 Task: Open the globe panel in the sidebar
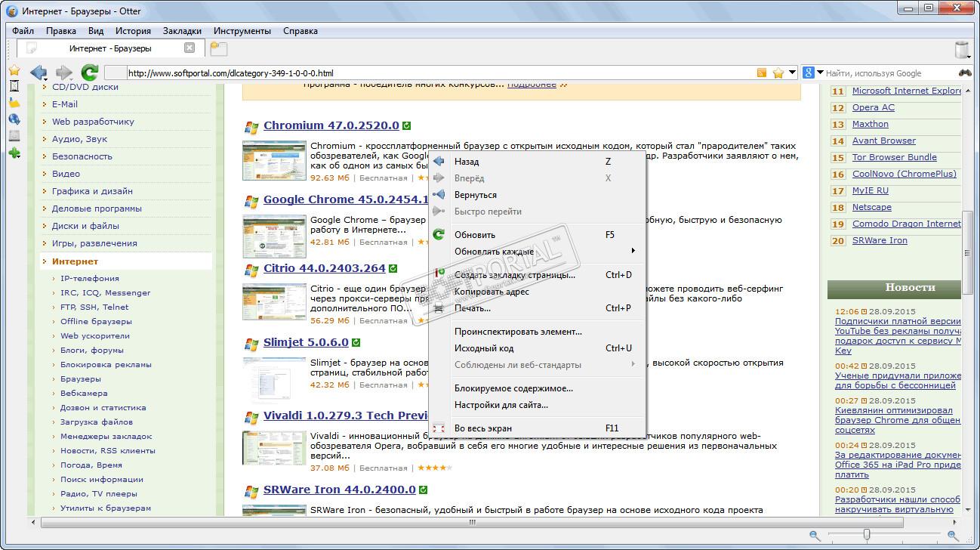[x=14, y=119]
